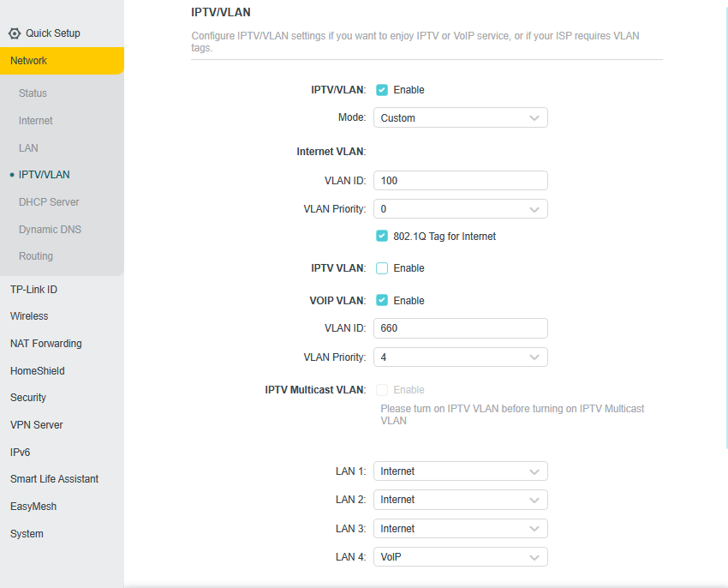Open the System menu item
728x588 pixels.
click(27, 534)
